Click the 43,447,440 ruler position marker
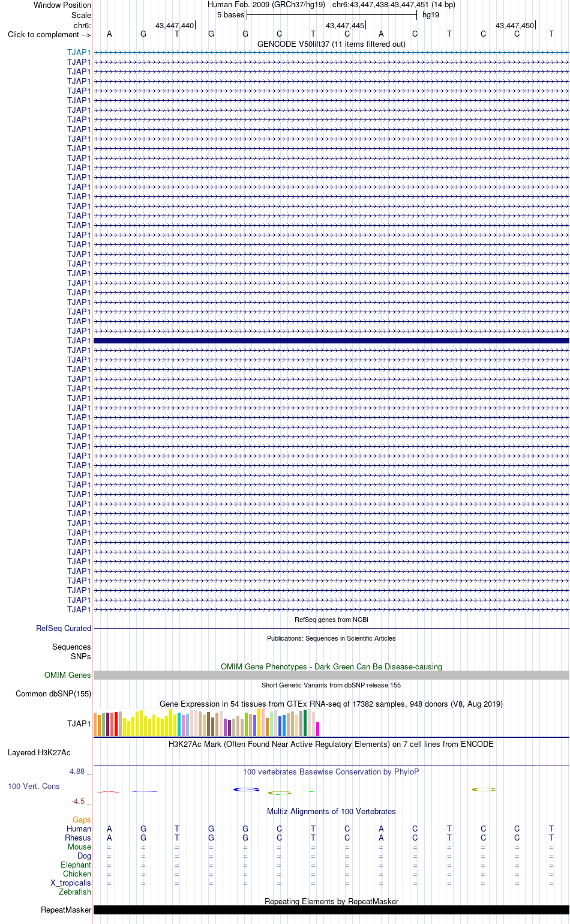 coord(175,25)
